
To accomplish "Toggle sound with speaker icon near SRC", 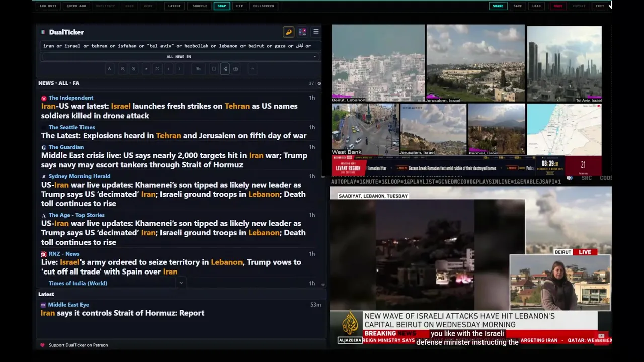I will coord(570,178).
